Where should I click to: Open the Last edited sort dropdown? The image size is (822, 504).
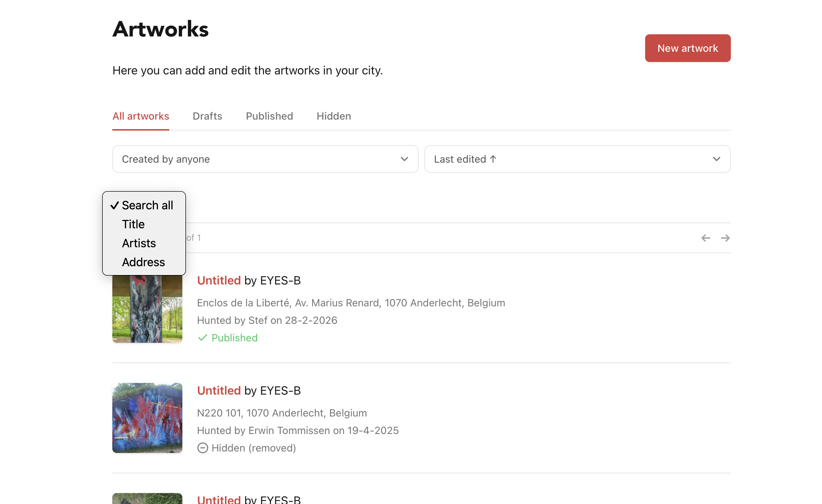click(577, 159)
